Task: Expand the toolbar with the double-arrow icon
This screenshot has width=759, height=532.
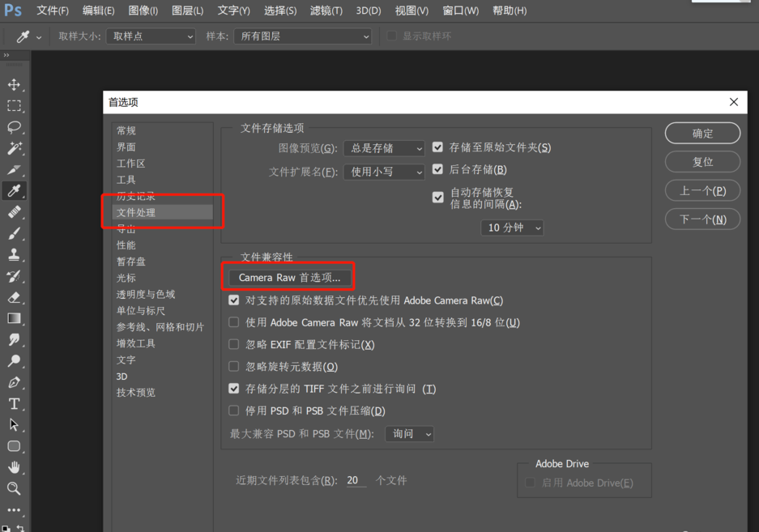Action: click(x=6, y=55)
